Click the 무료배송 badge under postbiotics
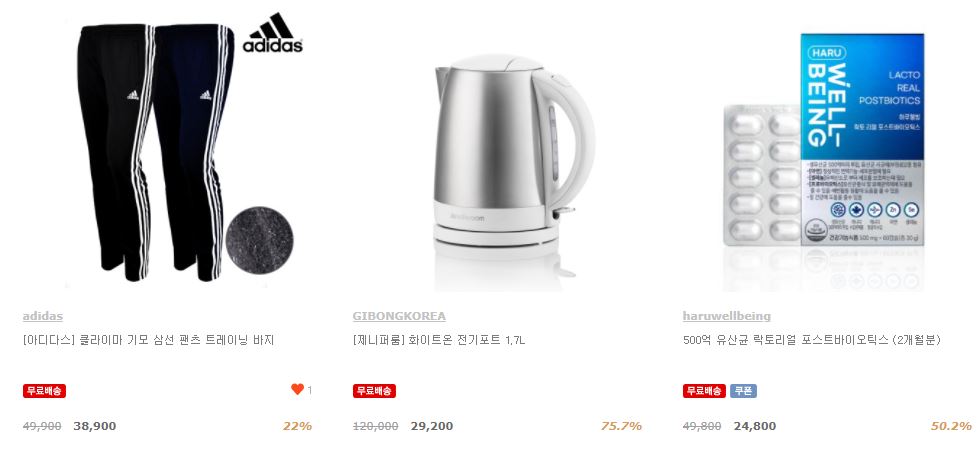This screenshot has height=463, width=977. coord(704,391)
